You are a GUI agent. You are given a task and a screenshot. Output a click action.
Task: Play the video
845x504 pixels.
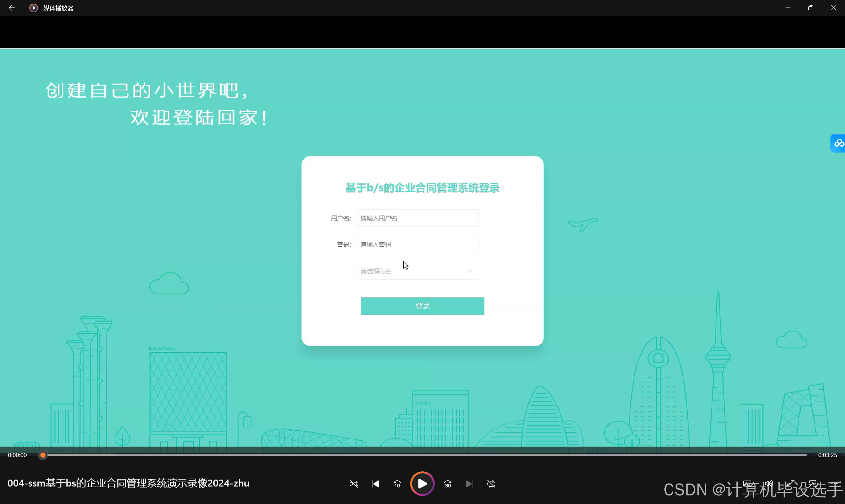[422, 484]
